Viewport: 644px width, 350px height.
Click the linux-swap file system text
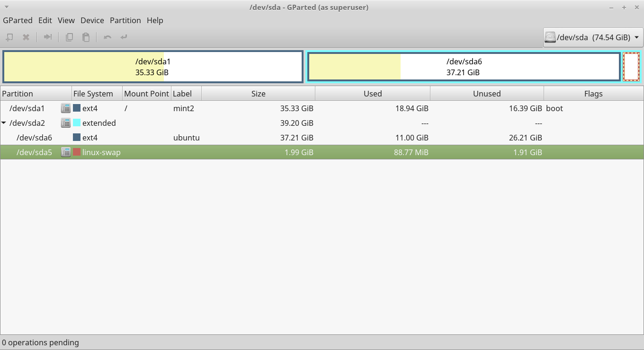coord(101,152)
